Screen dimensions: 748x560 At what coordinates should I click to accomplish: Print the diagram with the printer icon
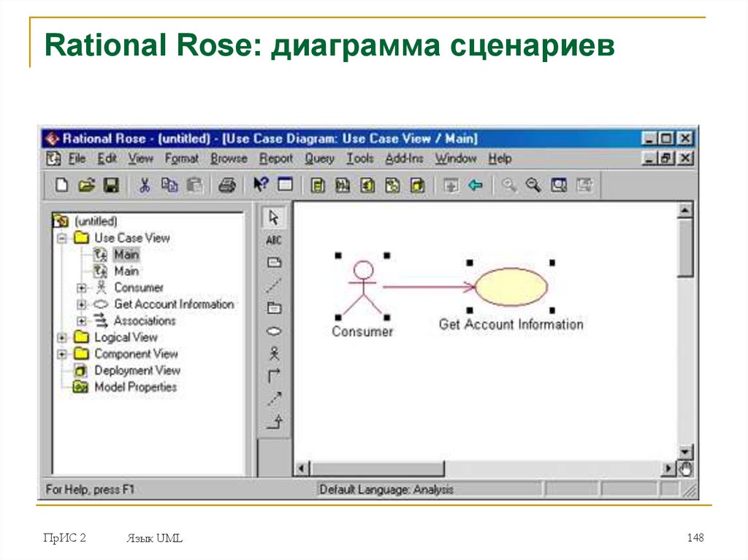tap(227, 185)
